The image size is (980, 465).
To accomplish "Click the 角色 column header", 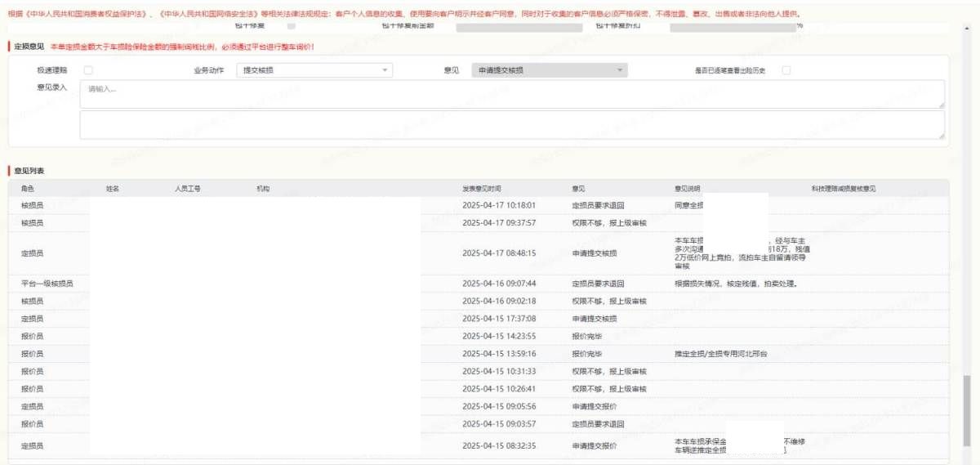I will click(28, 189).
